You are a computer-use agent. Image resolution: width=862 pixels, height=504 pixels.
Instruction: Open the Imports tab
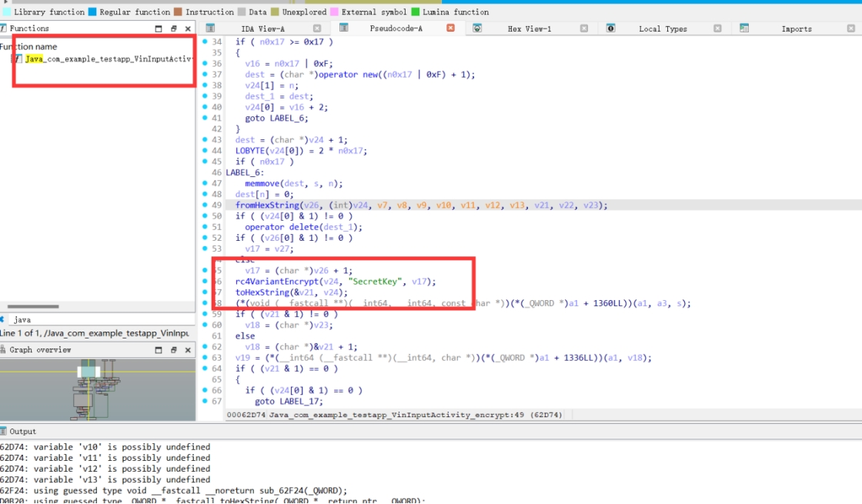click(x=796, y=28)
